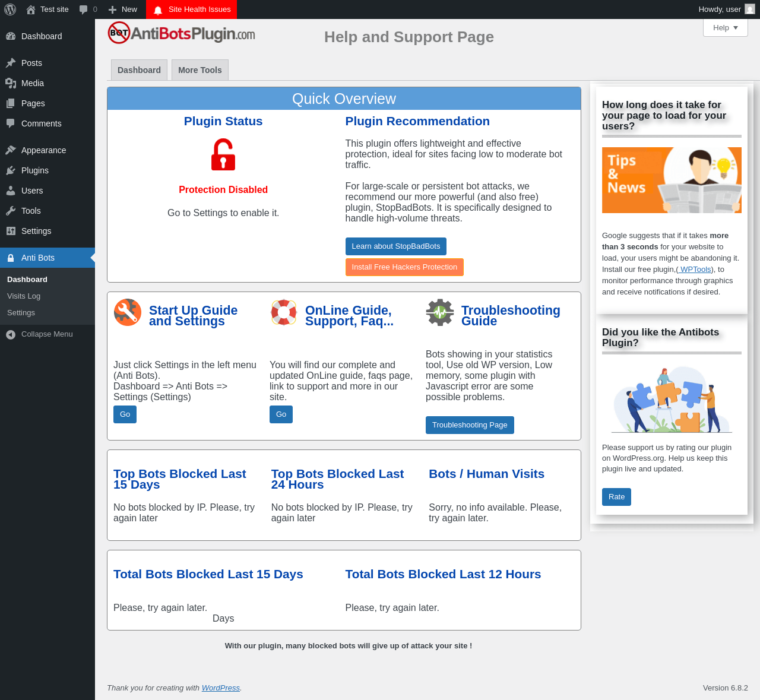Open Test site home icon
This screenshot has width=760, height=700.
31,9
